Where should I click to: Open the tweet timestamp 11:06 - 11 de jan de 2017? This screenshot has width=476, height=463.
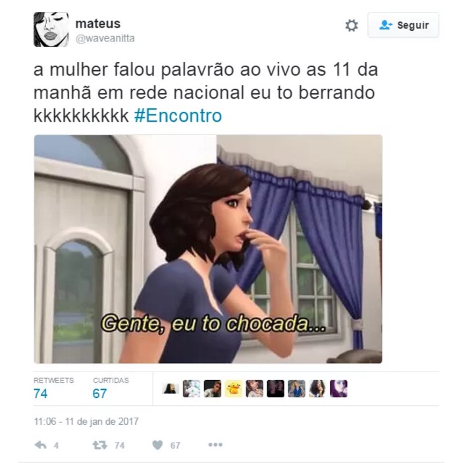tap(86, 422)
